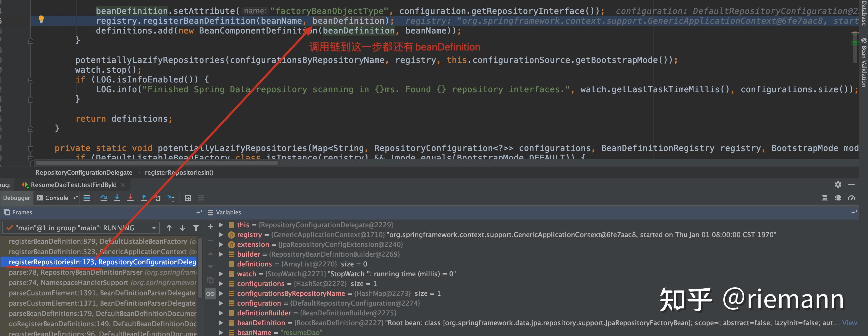Screen dimensions: 868x336
Task: Click the yellow intention lightbulb in gutter
Action: [x=41, y=19]
